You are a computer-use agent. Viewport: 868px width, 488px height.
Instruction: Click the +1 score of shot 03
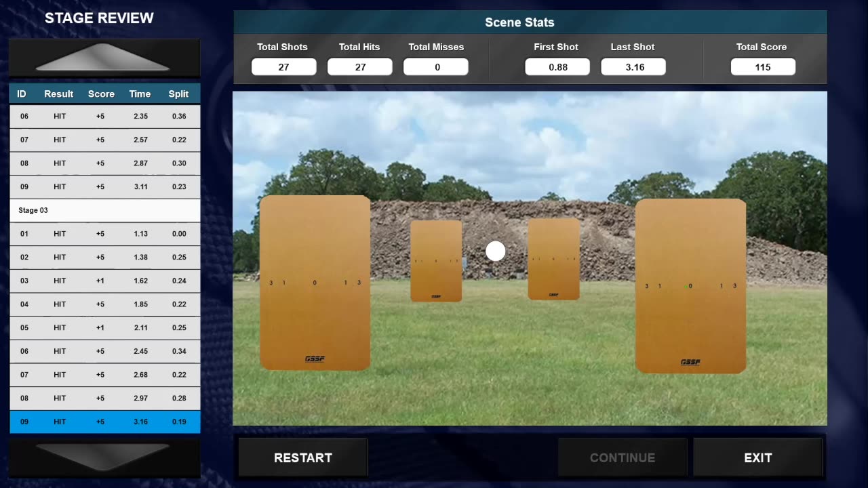(100, 281)
